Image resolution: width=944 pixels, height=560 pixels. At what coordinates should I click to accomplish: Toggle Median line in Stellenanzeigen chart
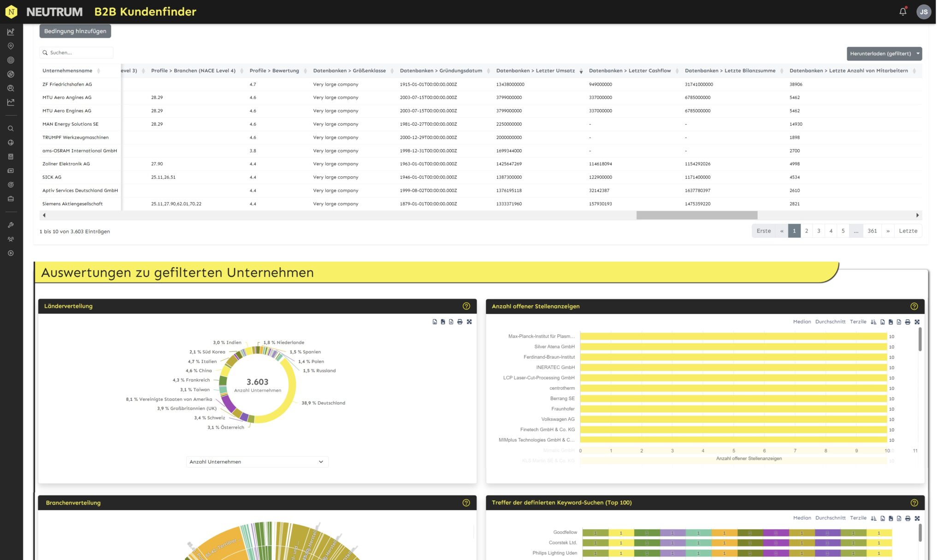[x=802, y=322]
